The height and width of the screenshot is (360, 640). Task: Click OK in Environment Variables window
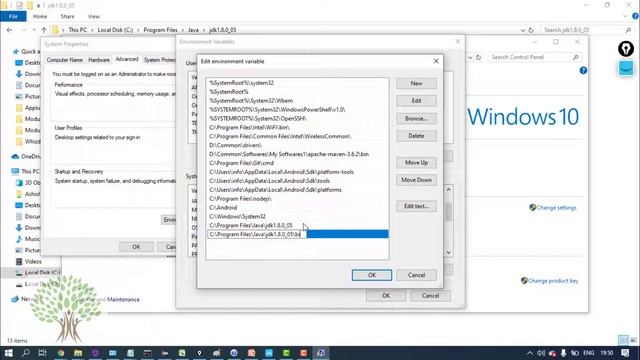(386, 296)
